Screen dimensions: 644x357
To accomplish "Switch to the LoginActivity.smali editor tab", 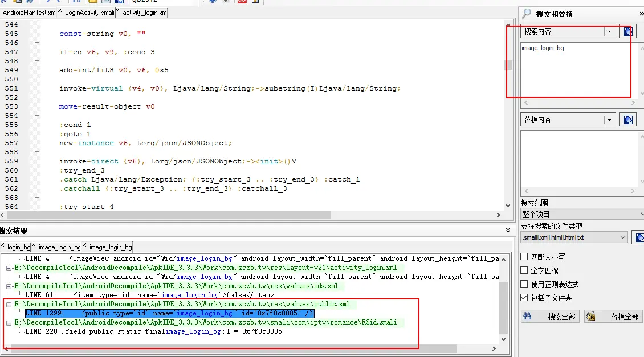I will click(x=89, y=13).
